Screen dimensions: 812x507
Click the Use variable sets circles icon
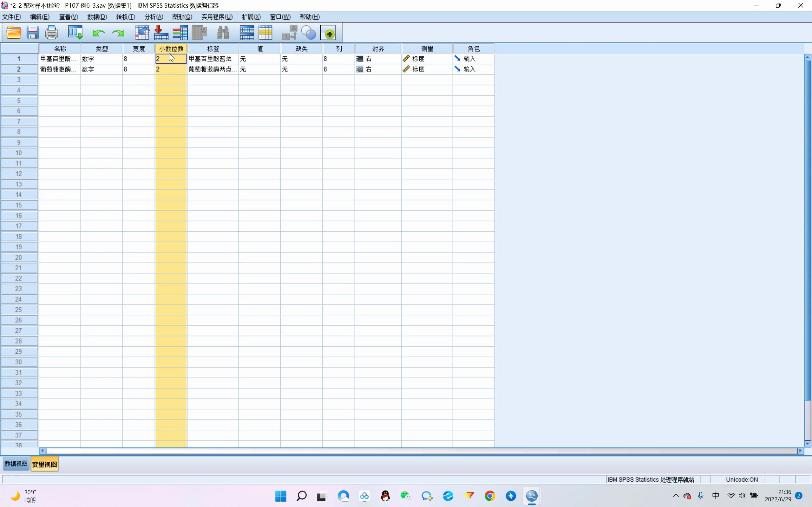tap(309, 33)
